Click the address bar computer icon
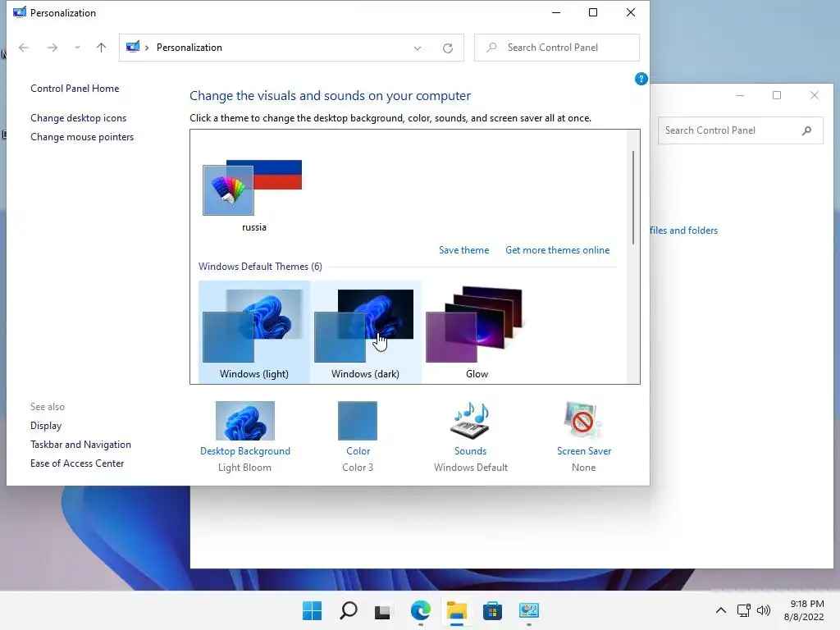The width and height of the screenshot is (840, 630). [x=133, y=47]
